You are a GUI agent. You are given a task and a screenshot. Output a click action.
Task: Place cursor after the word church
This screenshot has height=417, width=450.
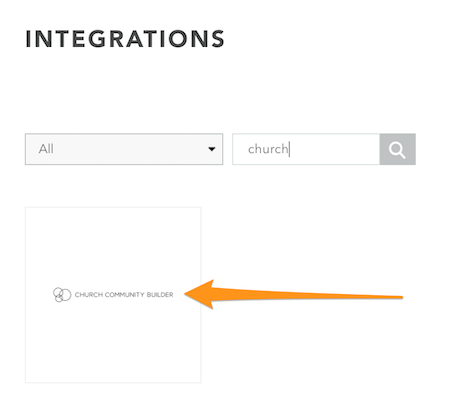(x=289, y=149)
